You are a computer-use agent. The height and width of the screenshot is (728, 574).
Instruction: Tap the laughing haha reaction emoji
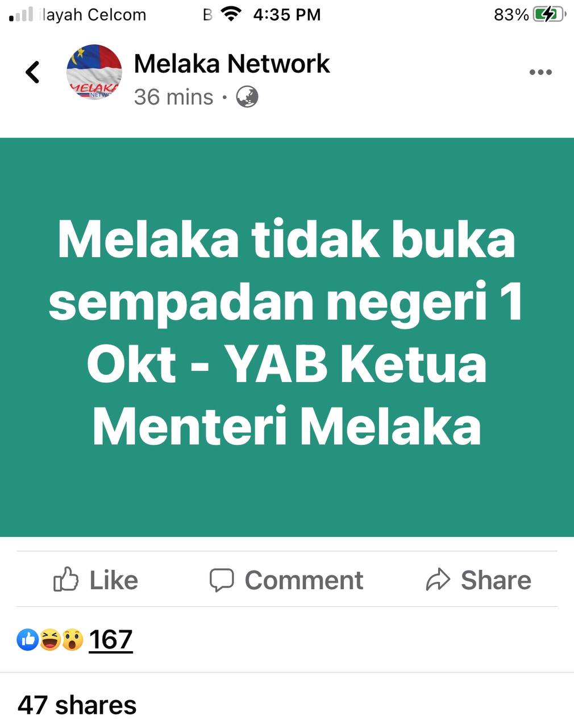coord(50,640)
